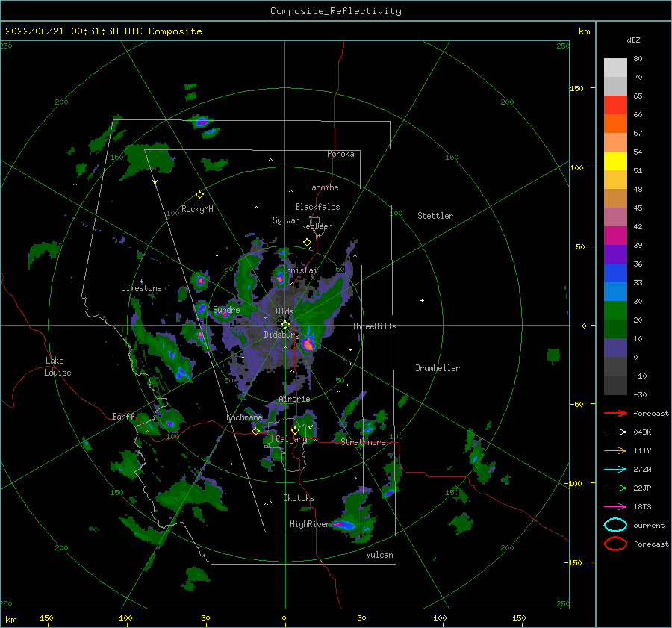Pick the violet swatch between 10 and 0

coord(615,347)
